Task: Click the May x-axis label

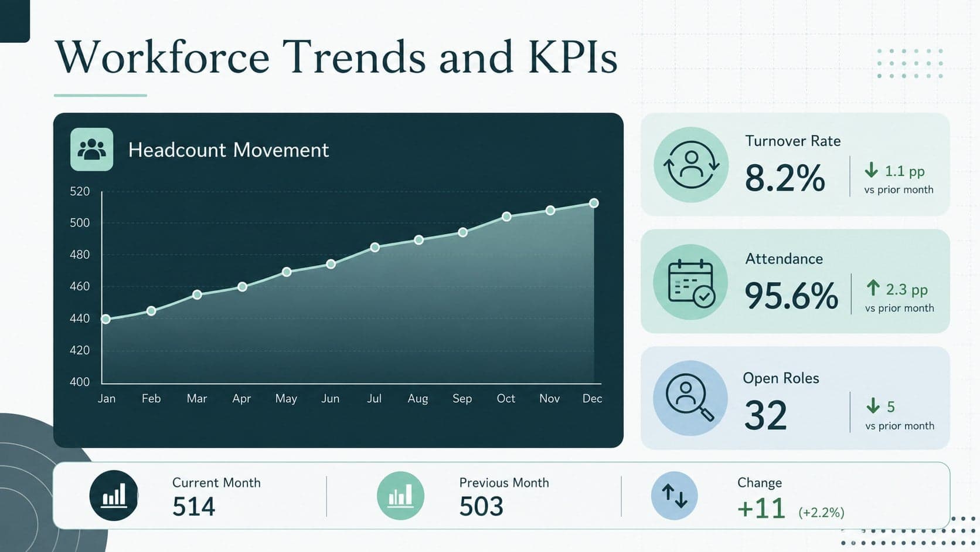Action: pos(286,399)
